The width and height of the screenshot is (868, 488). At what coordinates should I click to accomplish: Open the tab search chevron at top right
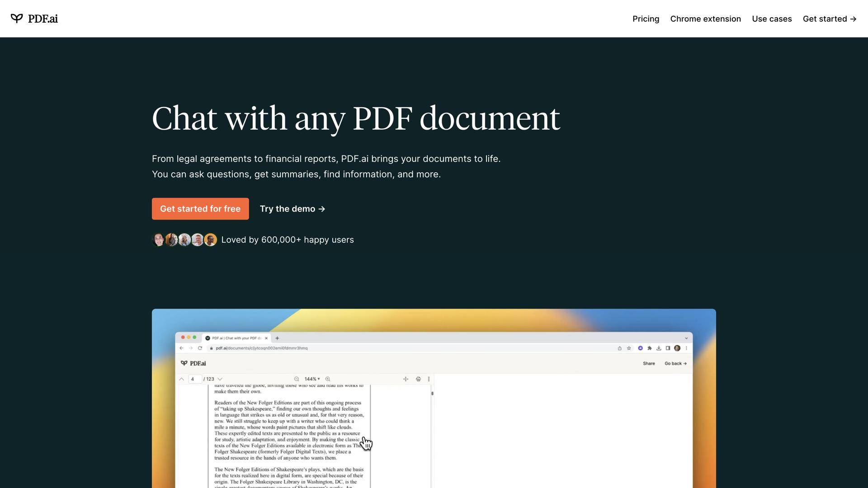[686, 338]
